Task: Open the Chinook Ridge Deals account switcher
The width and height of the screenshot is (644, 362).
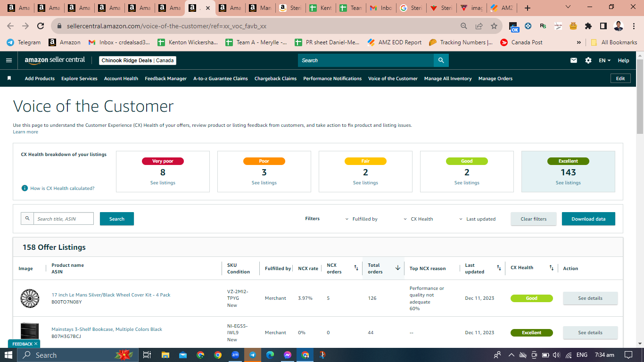Action: coord(138,60)
